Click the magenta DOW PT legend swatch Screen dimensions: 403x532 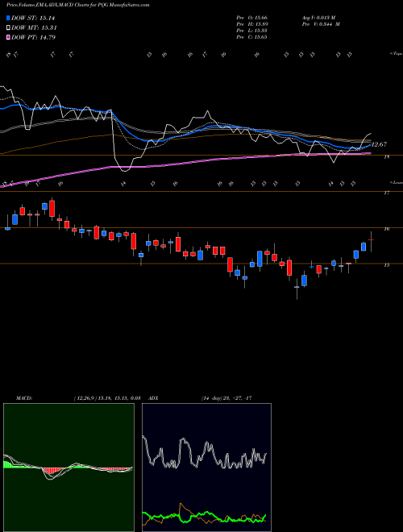8,37
